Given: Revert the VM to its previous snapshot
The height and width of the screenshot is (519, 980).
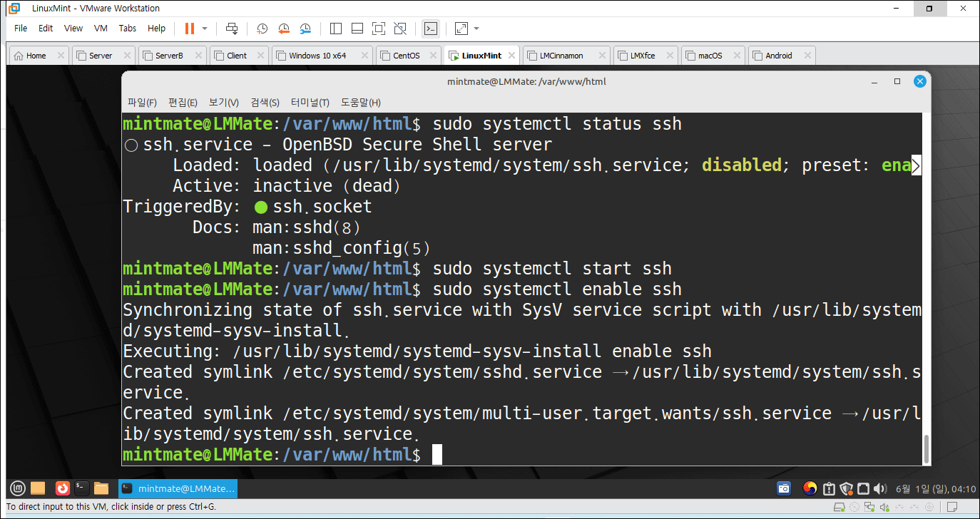Looking at the screenshot, I should [284, 29].
